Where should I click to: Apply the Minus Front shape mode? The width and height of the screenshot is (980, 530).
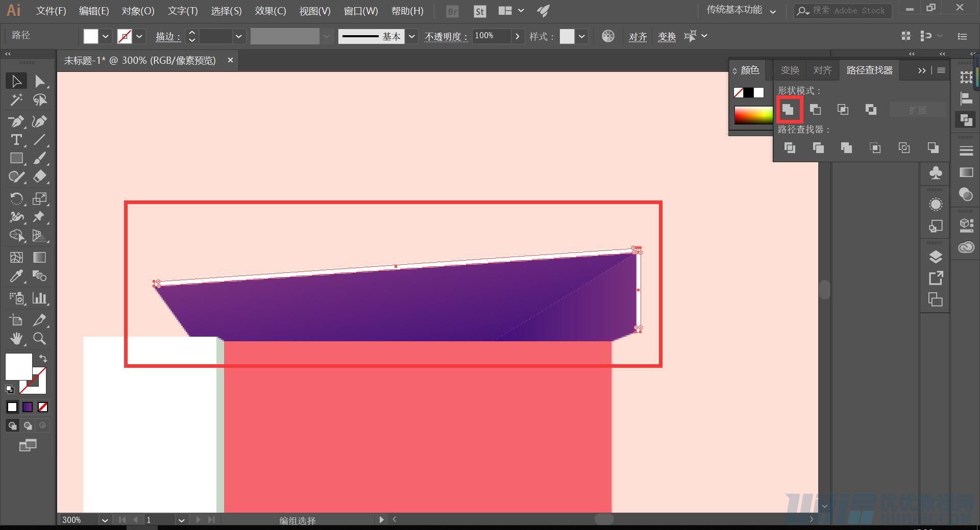click(815, 110)
